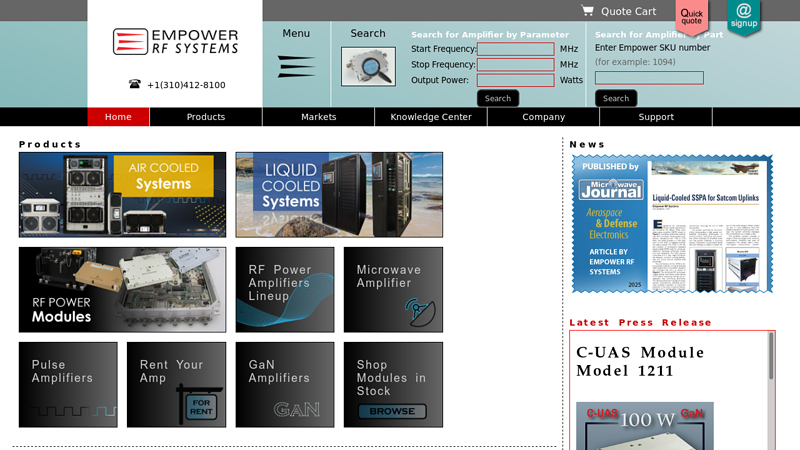
Task: Open the Microwave Amplifier tile
Action: coord(393,290)
